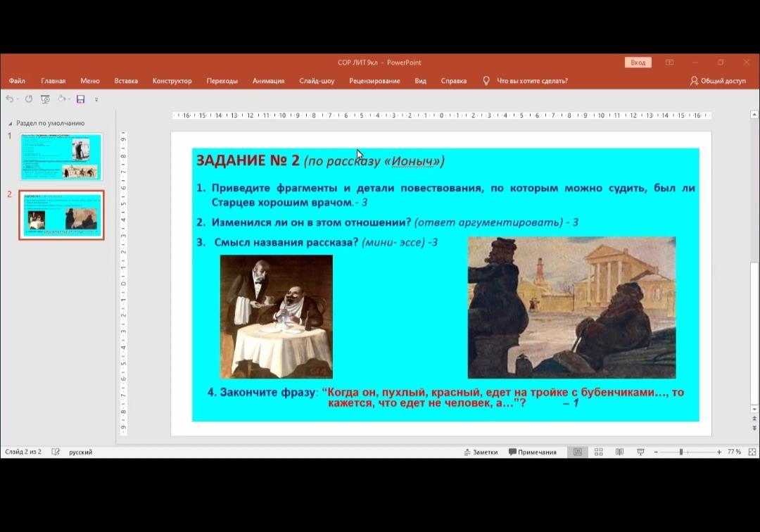Click the vertical scrollbar down arrow
This screenshot has height=532, width=760.
(x=754, y=410)
